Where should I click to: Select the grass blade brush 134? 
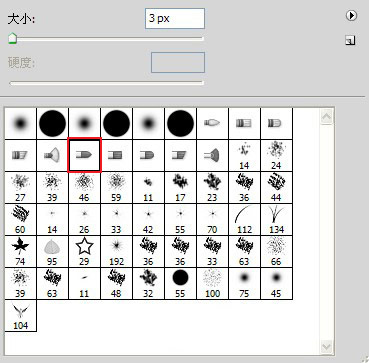click(x=276, y=220)
